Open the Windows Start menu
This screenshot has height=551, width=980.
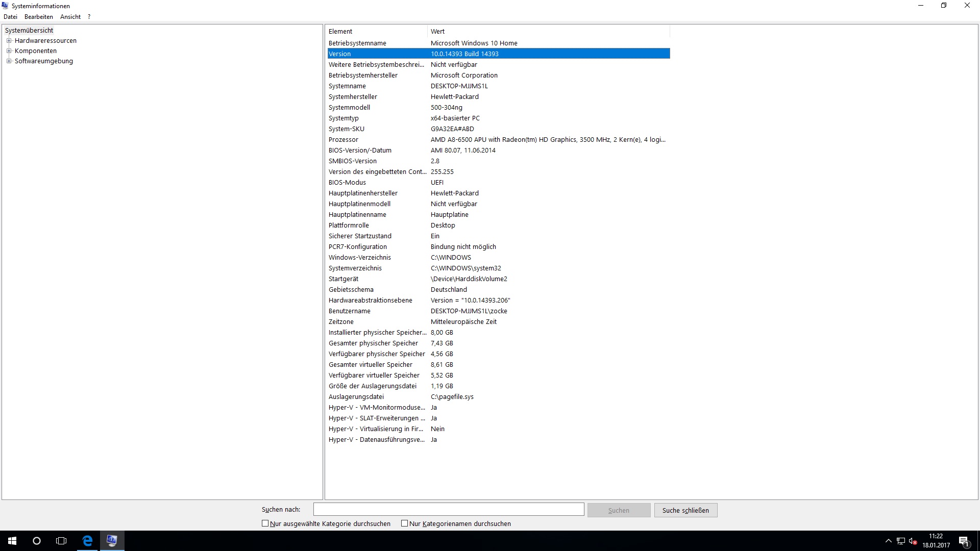point(12,541)
